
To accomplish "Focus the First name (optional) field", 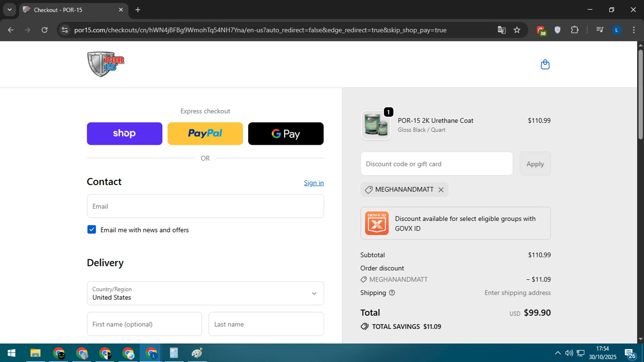I will tap(144, 324).
